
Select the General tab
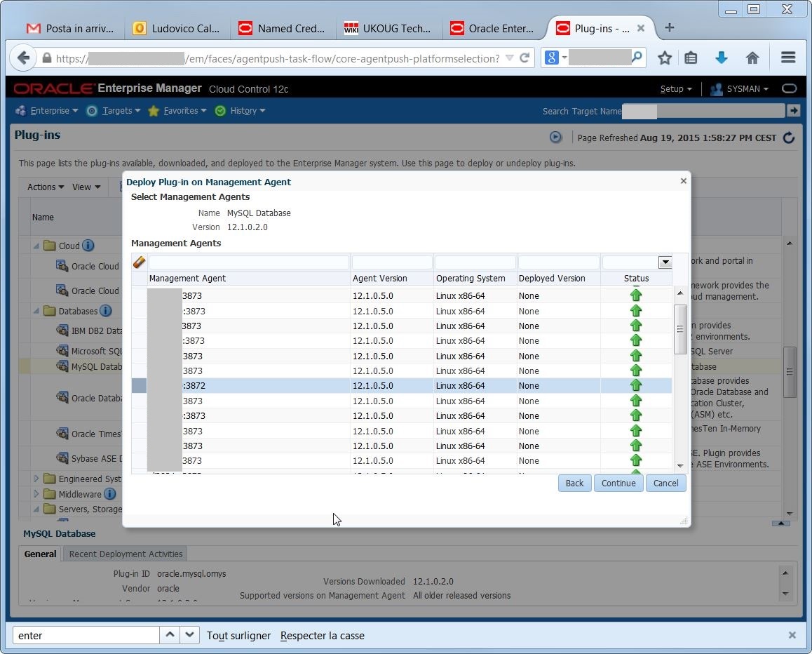41,554
